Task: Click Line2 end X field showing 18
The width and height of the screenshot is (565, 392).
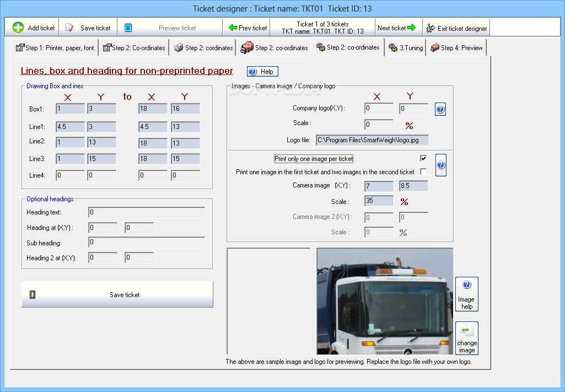Action: 153,143
